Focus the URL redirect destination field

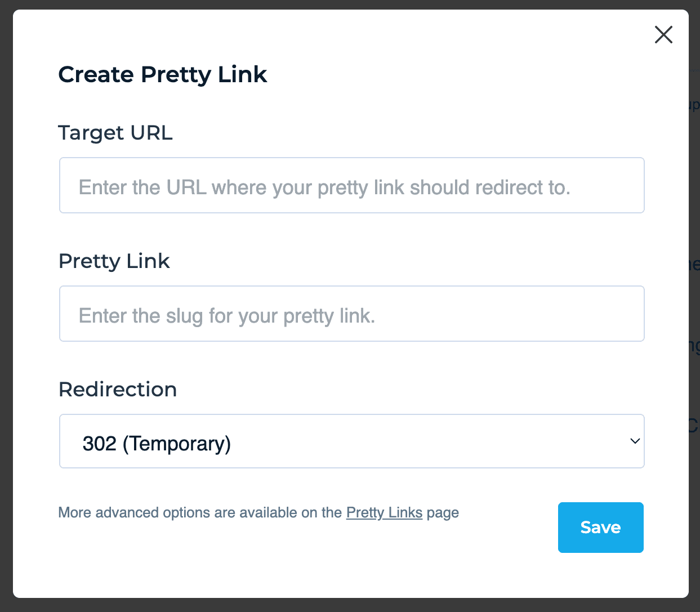point(351,185)
